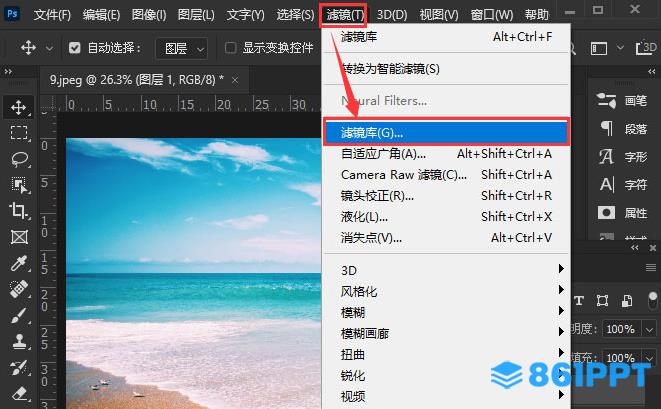Expand the toolbox double-arrow at top left
The height and width of the screenshot is (409, 661).
(x=8, y=72)
